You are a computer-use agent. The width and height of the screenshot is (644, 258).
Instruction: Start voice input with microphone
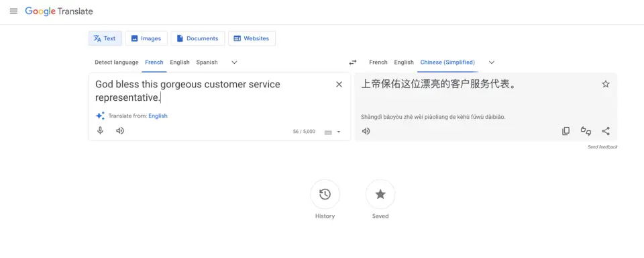100,131
